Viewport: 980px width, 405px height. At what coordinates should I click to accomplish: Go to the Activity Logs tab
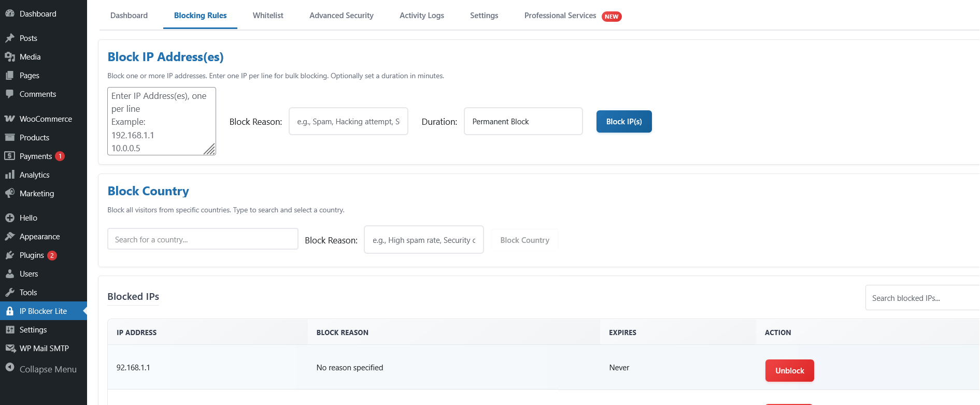(x=421, y=16)
